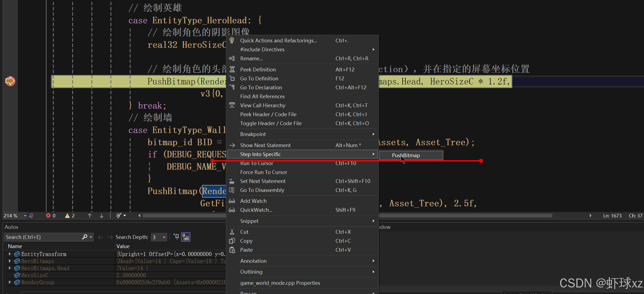Select Add Watch in the context menu
This screenshot has width=644, height=294.
point(253,201)
